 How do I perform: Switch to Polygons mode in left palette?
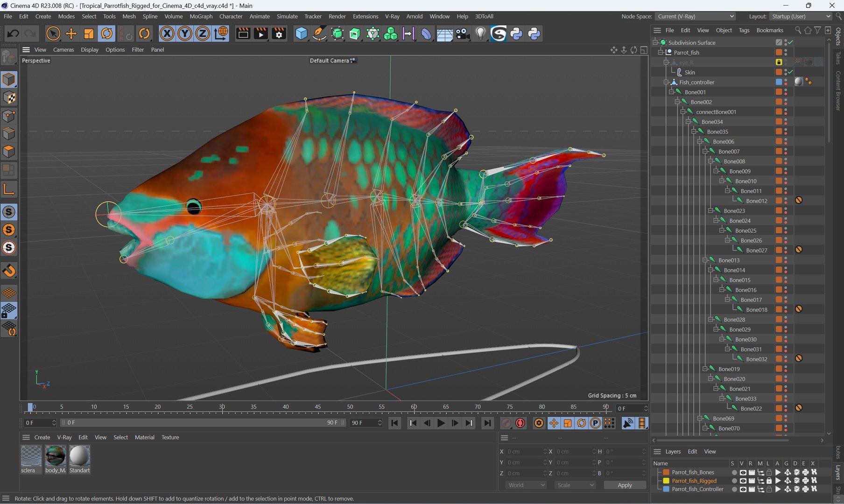[x=9, y=152]
